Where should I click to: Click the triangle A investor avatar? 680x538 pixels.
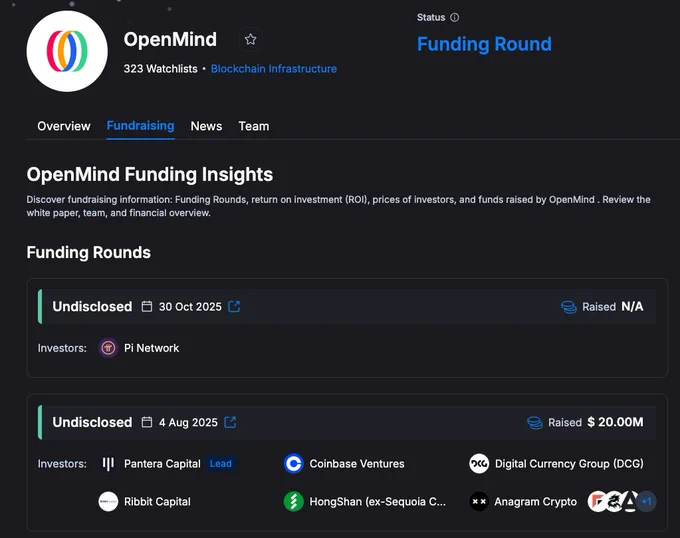coord(630,502)
